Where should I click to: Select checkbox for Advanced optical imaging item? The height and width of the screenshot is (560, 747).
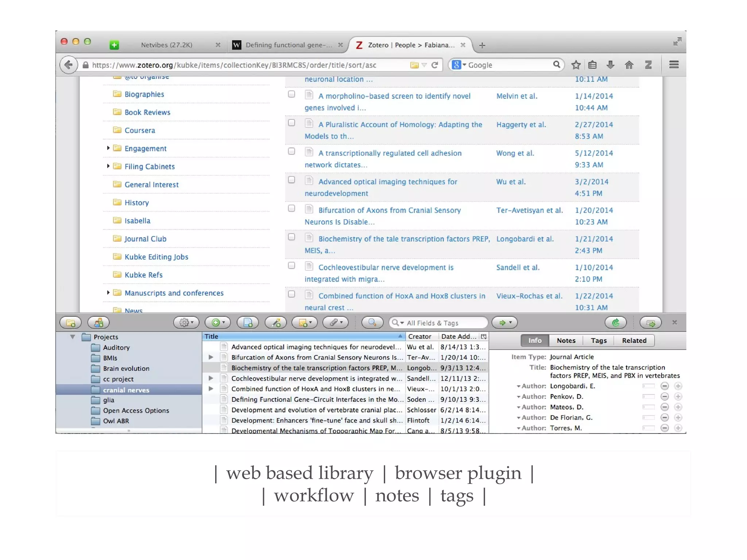coord(291,180)
